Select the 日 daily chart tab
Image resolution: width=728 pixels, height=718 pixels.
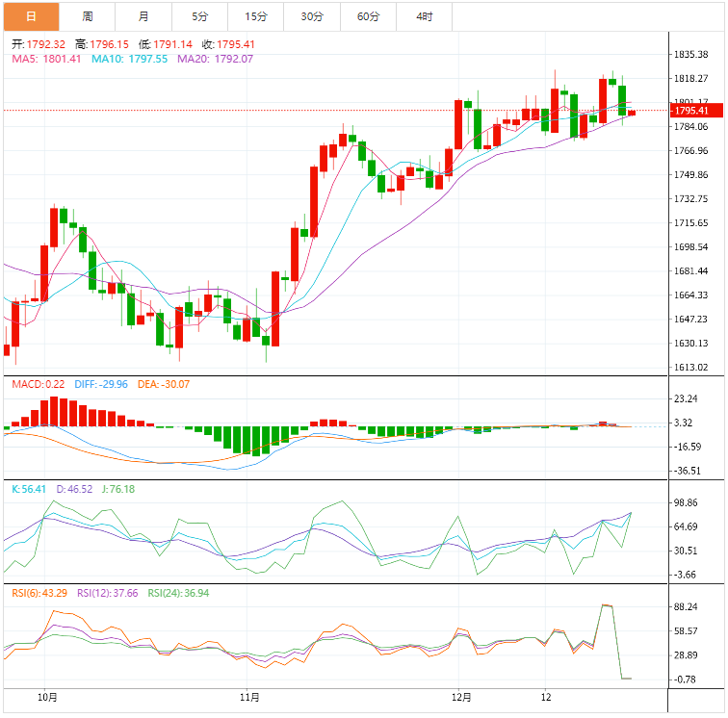click(x=31, y=16)
